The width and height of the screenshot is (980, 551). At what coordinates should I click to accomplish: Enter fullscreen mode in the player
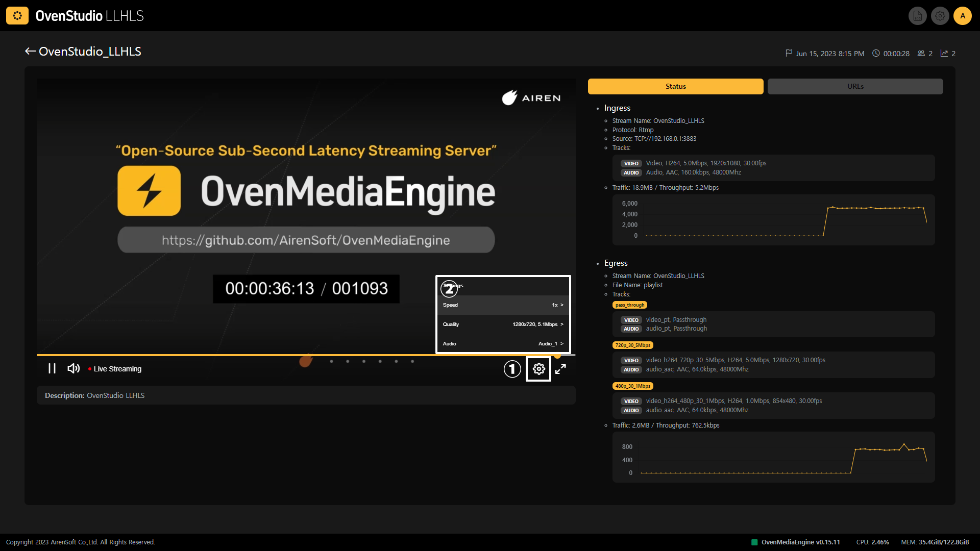coord(560,368)
